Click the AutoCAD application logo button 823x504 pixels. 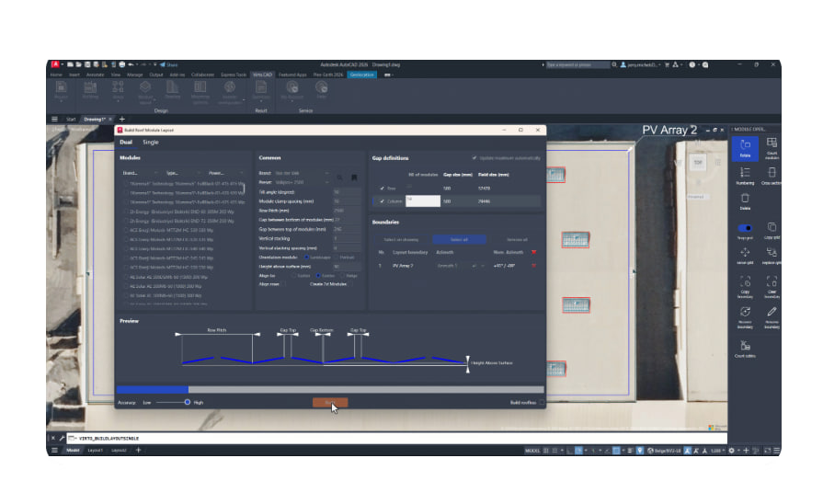point(55,64)
